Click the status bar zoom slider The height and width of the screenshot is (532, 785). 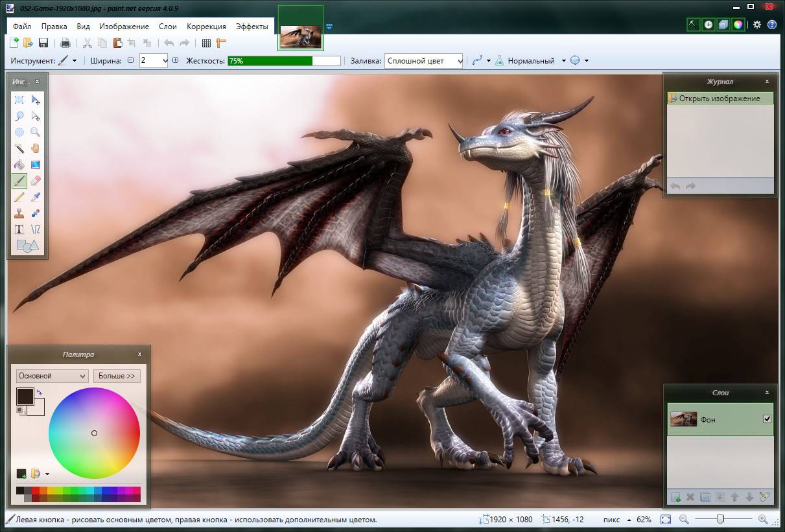[x=720, y=519]
